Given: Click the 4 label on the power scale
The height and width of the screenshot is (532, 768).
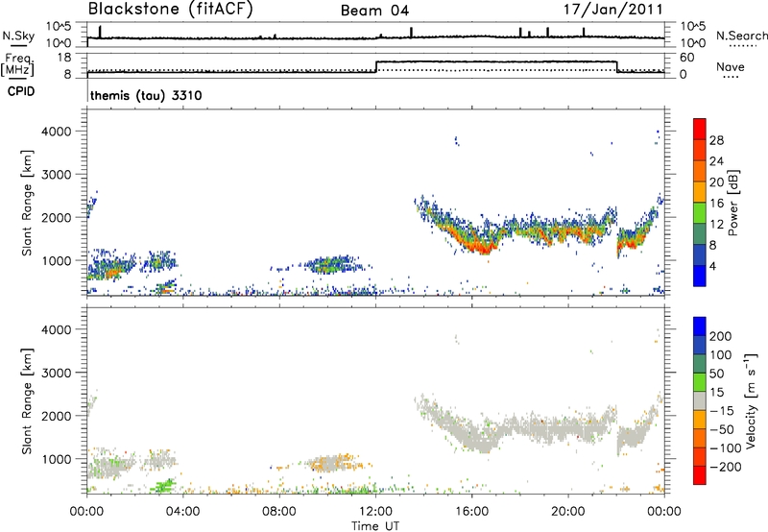Looking at the screenshot, I should pyautogui.click(x=713, y=267).
